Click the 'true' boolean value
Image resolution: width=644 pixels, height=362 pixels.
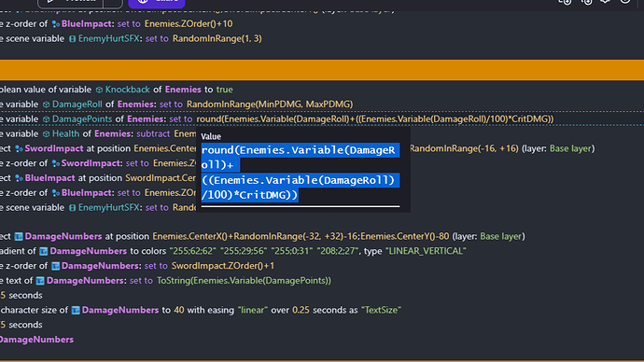click(224, 90)
